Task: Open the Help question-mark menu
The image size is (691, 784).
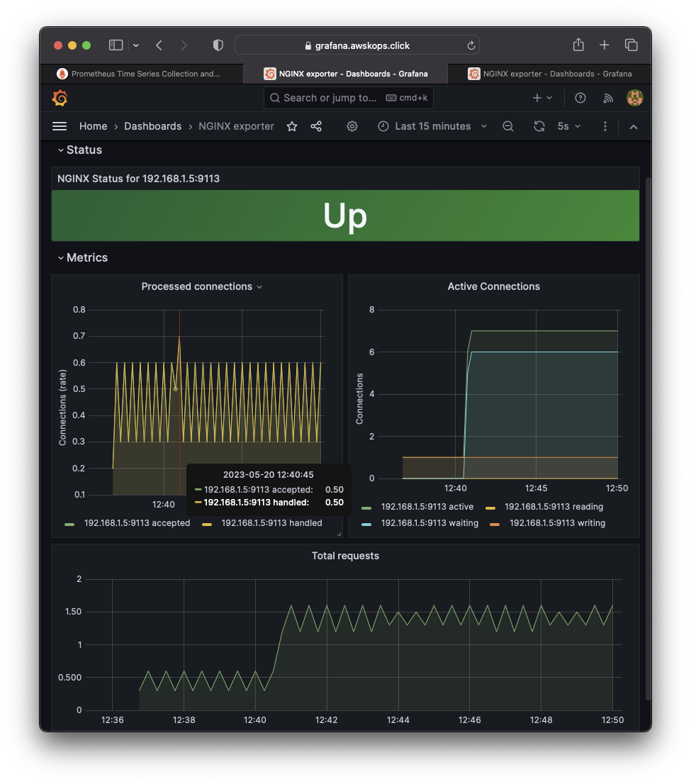Action: tap(580, 98)
